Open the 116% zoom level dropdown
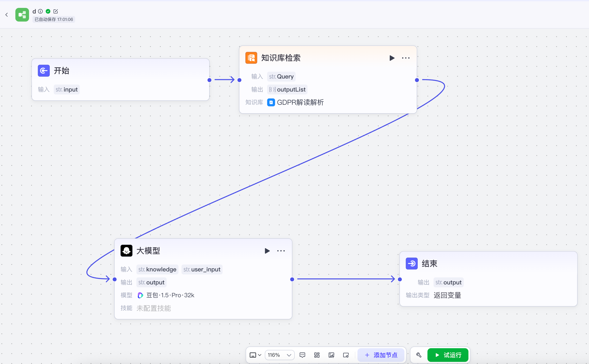The height and width of the screenshot is (364, 589). [279, 355]
